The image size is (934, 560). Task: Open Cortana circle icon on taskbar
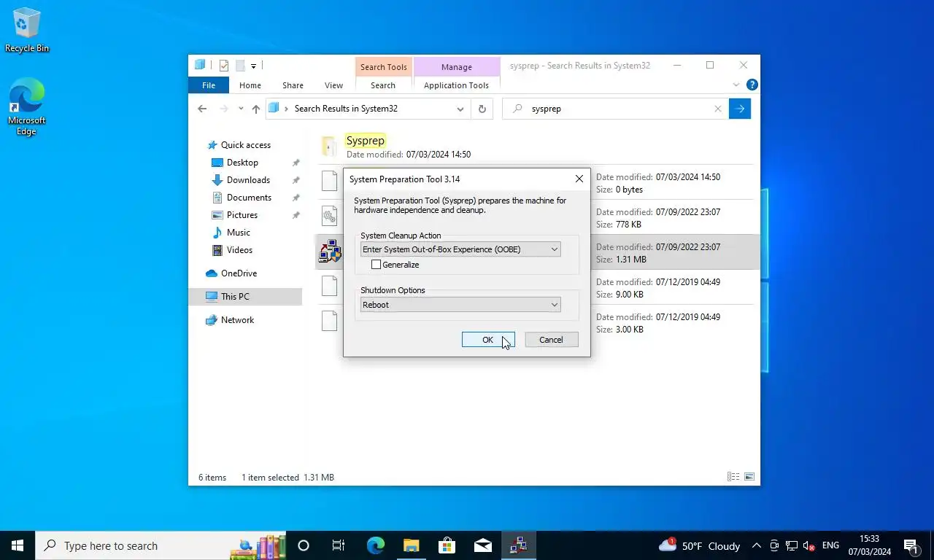(x=304, y=545)
